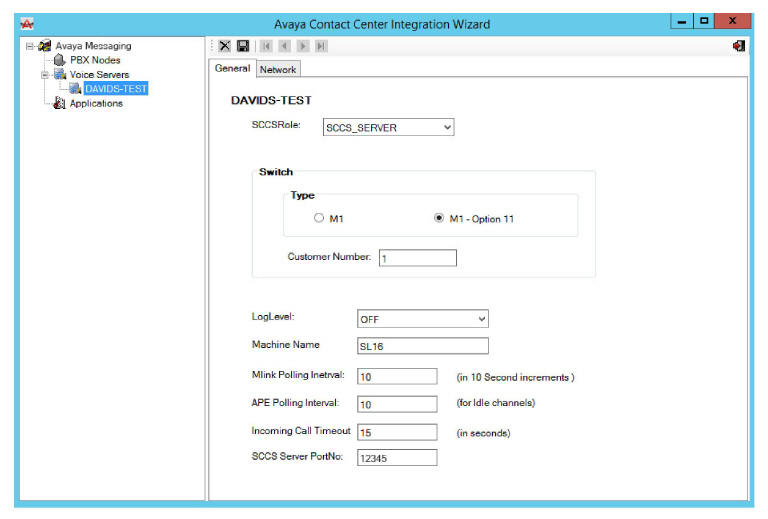This screenshot has width=768, height=519.
Task: Click the 'SCCSRole:' label
Action: (x=276, y=125)
